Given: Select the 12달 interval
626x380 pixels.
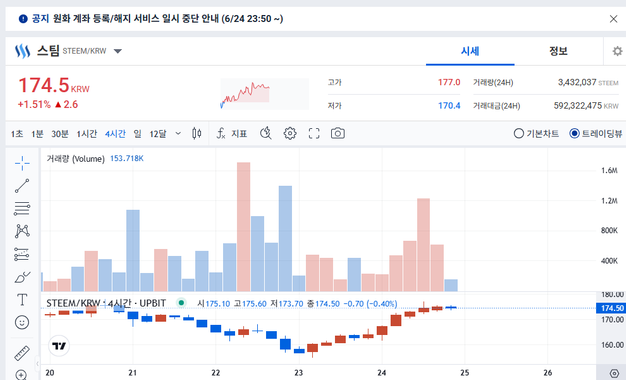Looking at the screenshot, I should tap(158, 134).
